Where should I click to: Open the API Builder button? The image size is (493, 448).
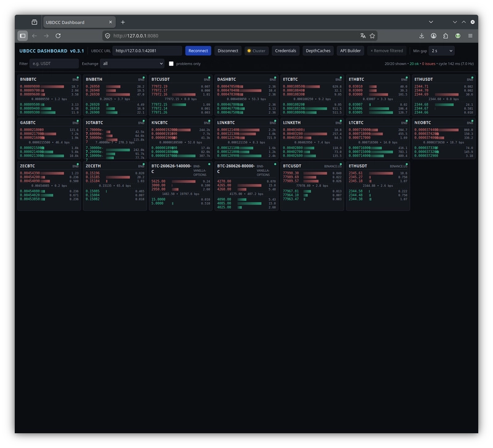(350, 51)
